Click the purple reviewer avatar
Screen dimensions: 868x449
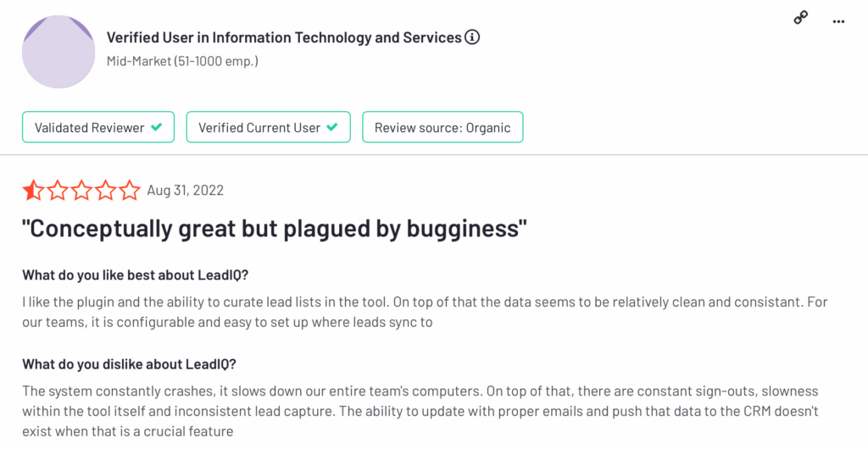58,52
